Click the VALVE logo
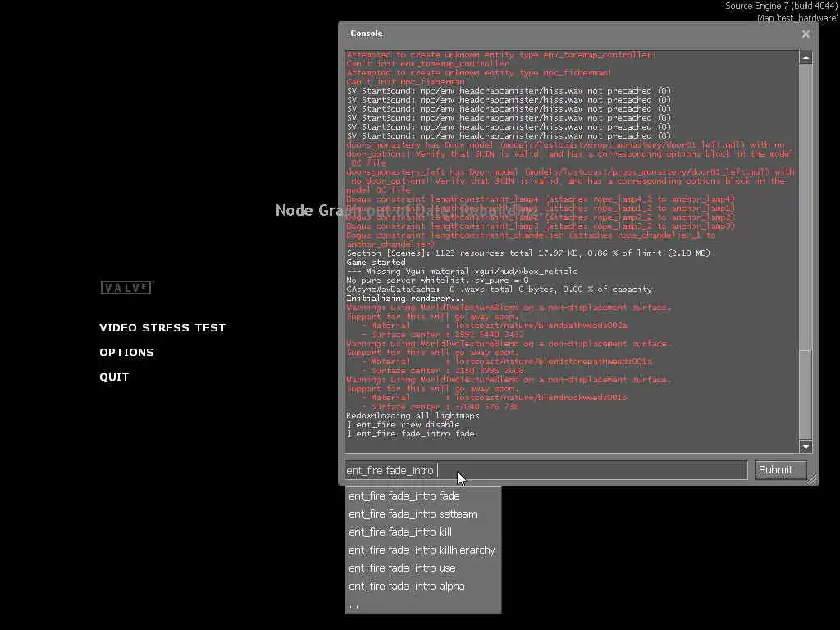Image resolution: width=840 pixels, height=630 pixels. pos(126,288)
